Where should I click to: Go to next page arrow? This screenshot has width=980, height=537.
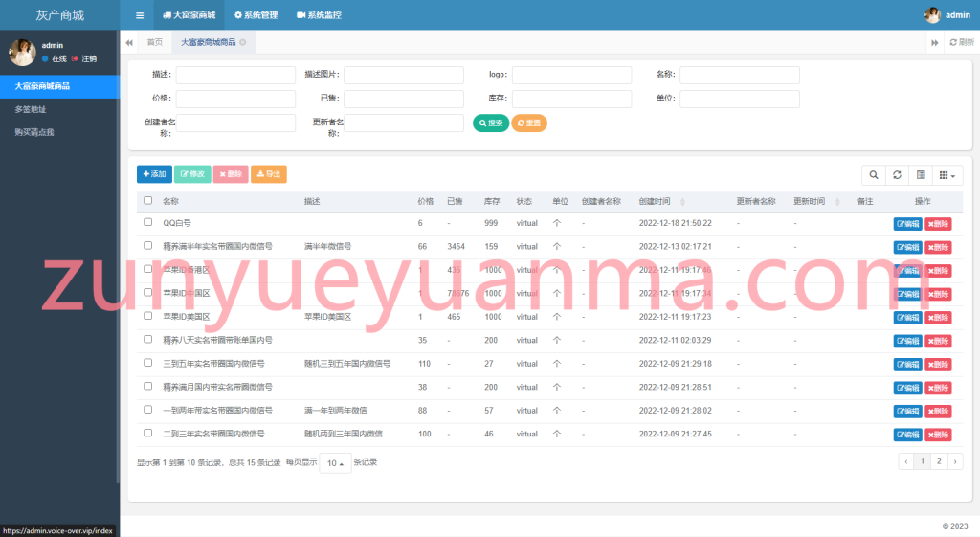coord(955,461)
